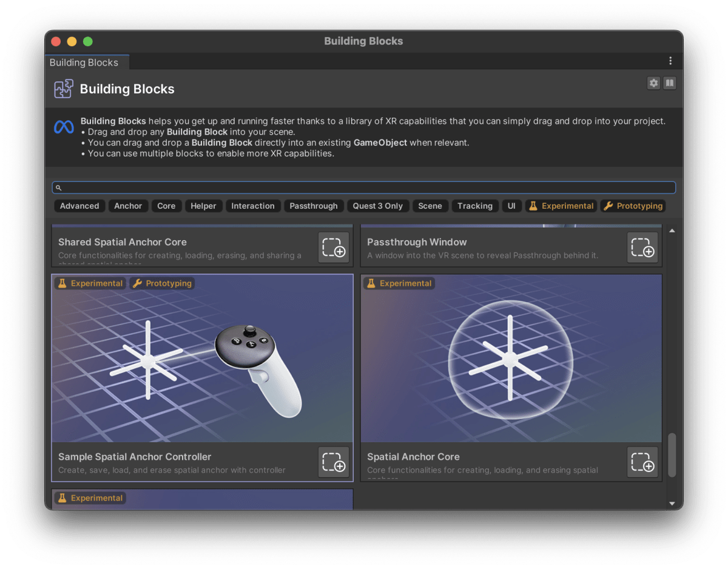Click 'Spatial Anchor Core' title text
This screenshot has height=569, width=728.
(x=413, y=457)
